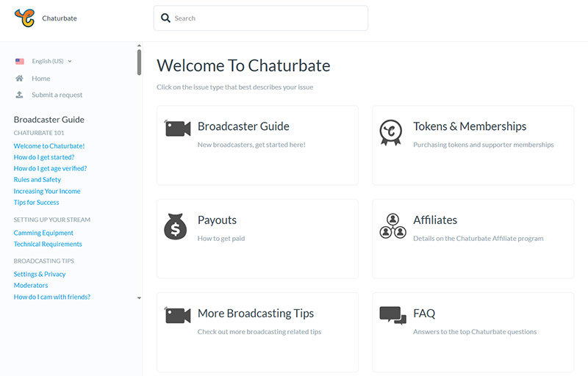Click "New broadcasters, get started here!" text

pos(251,145)
